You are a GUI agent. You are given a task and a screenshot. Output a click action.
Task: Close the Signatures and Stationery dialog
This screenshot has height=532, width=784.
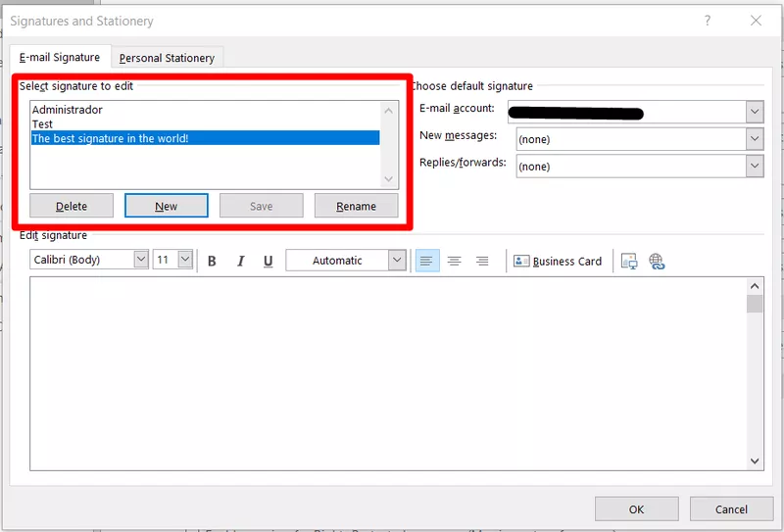point(756,21)
